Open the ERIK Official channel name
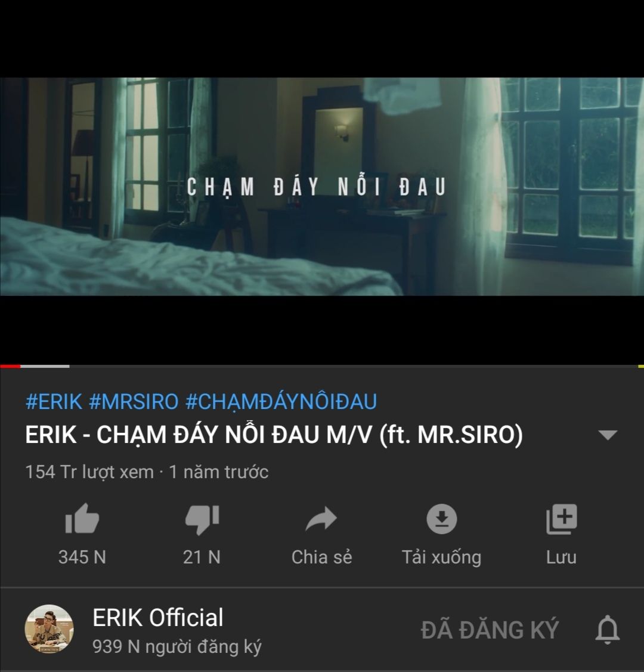This screenshot has width=644, height=672. [x=157, y=618]
